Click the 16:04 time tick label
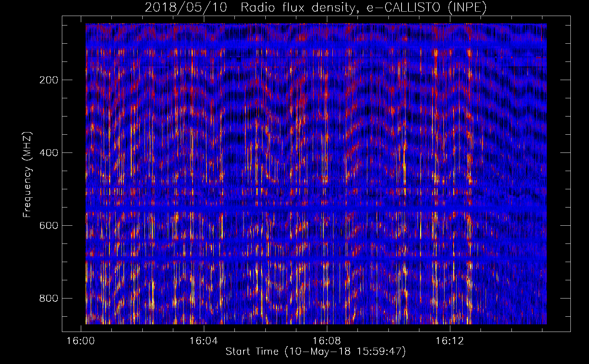The image size is (589, 364). pos(204,341)
